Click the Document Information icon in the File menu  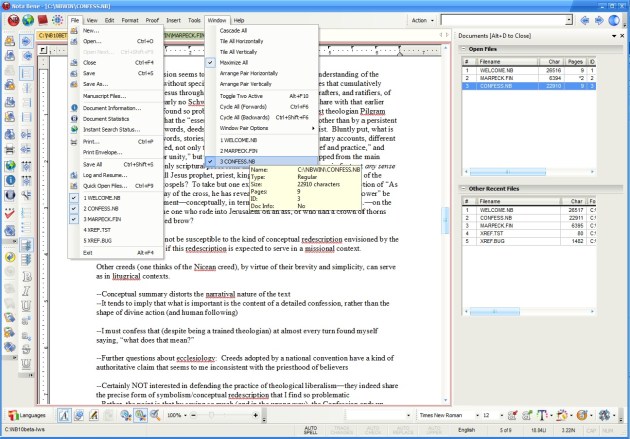point(74,108)
